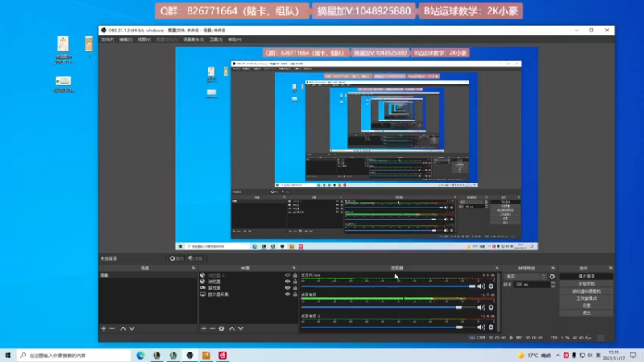Click the 属性 Properties button above the docks
This screenshot has height=362, width=644.
pyautogui.click(x=176, y=258)
